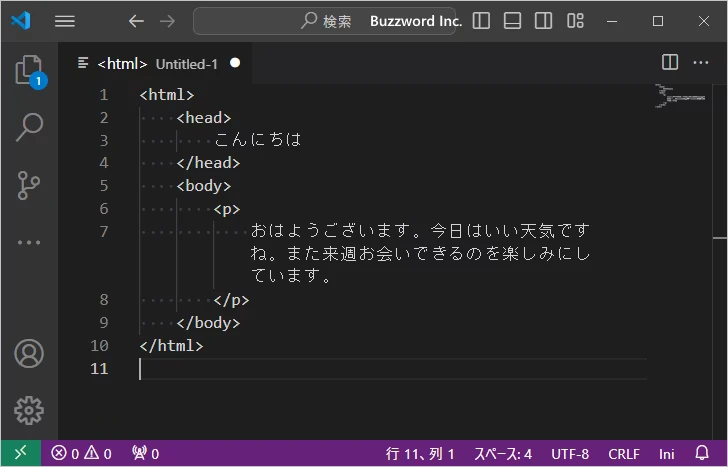728x467 pixels.
Task: Click line number 1 in the gutter
Action: tap(104, 95)
